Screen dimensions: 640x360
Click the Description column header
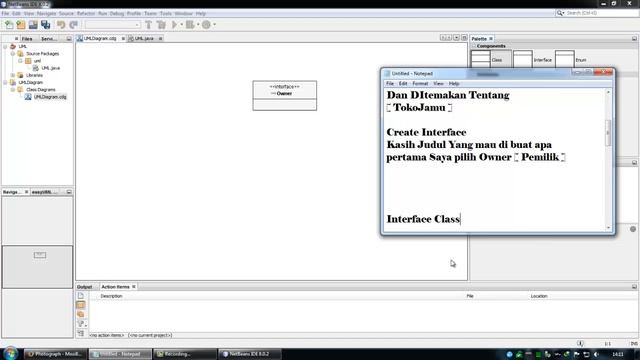tap(111, 296)
